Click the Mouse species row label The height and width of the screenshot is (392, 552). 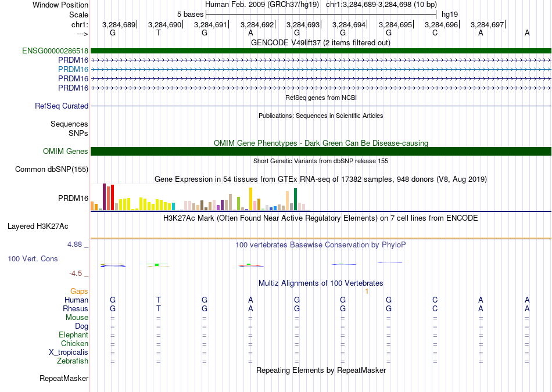(77, 318)
